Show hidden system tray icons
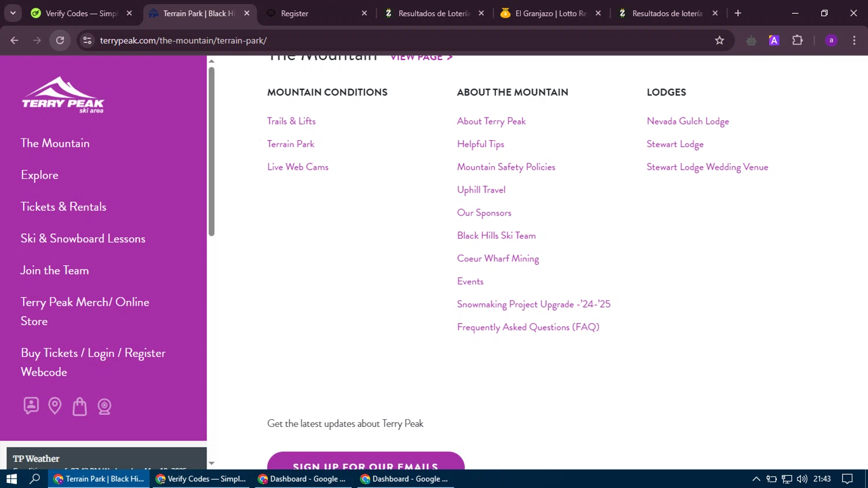The width and height of the screenshot is (868, 488). [x=756, y=479]
